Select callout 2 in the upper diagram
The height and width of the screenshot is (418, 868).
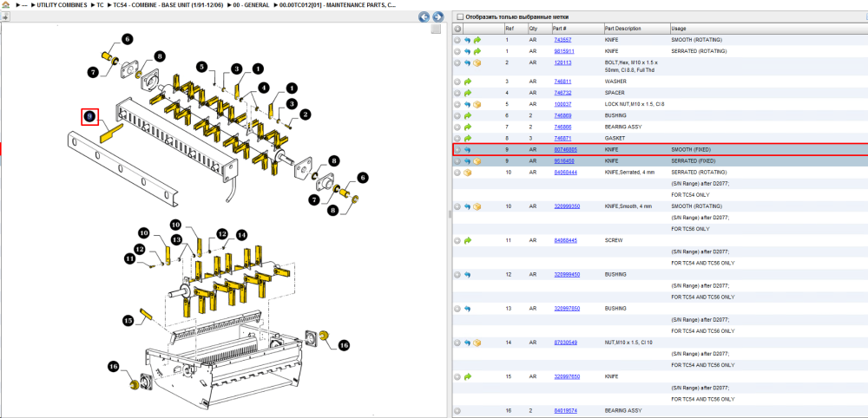click(305, 114)
